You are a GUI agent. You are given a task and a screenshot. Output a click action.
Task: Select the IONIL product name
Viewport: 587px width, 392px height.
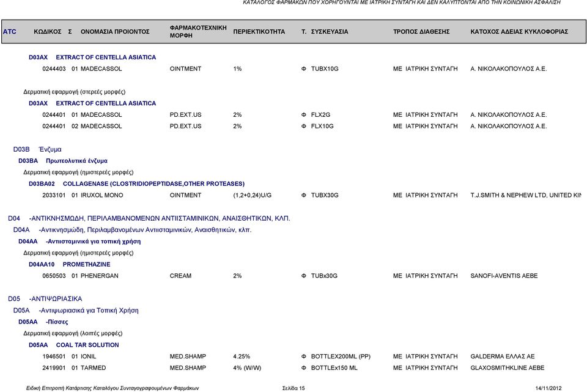click(88, 357)
